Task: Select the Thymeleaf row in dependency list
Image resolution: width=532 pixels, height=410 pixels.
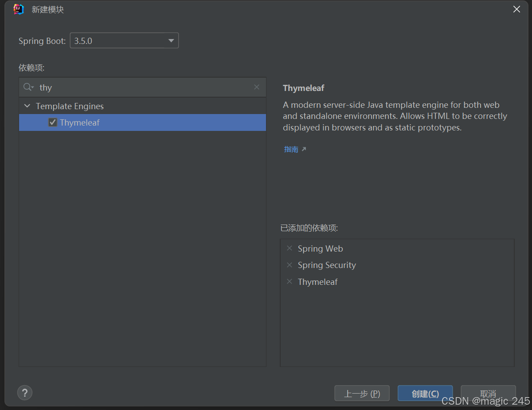Action: (x=142, y=122)
